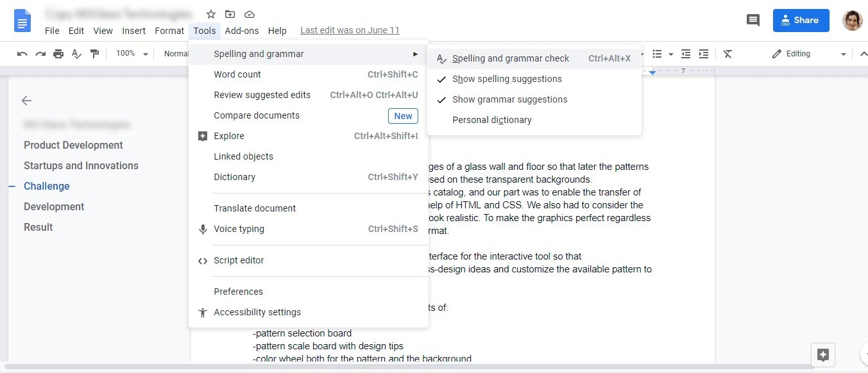Click the Increase indent icon
The width and height of the screenshot is (868, 373).
pos(704,54)
